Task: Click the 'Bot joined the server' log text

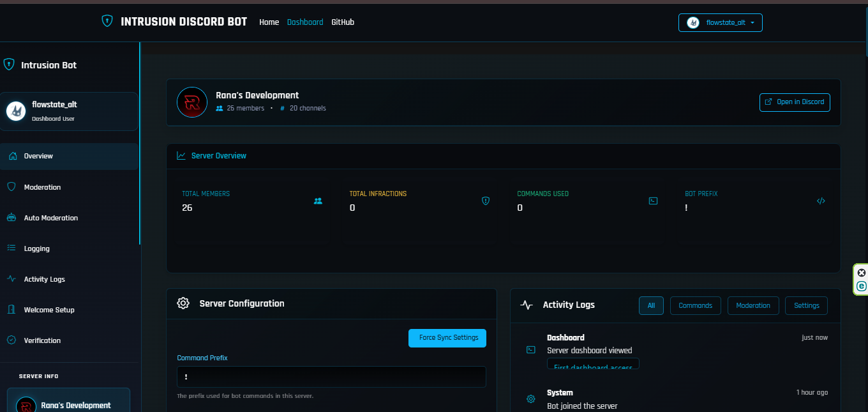Action: pos(582,406)
